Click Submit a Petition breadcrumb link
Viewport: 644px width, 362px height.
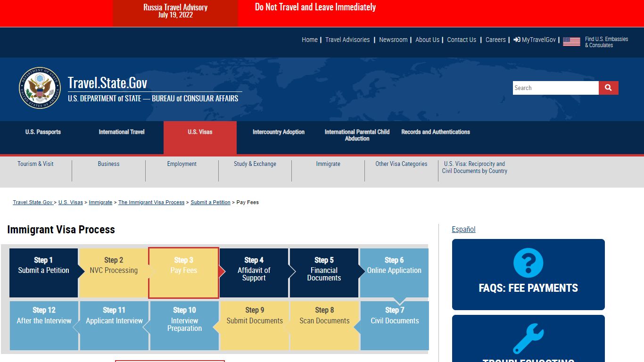[x=210, y=202]
